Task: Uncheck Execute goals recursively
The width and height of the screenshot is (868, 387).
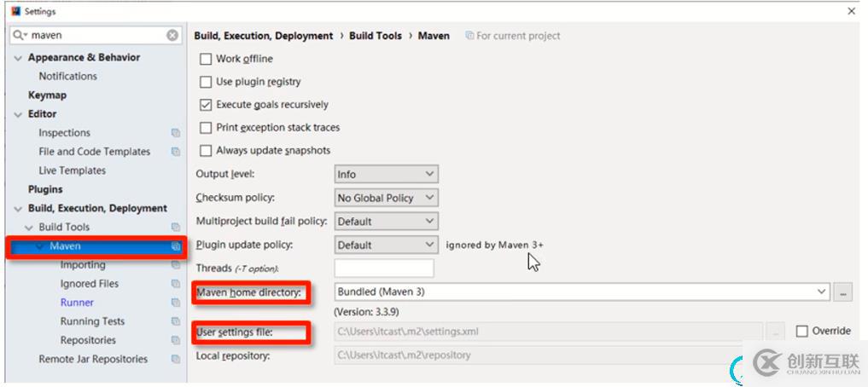Action: [x=206, y=105]
